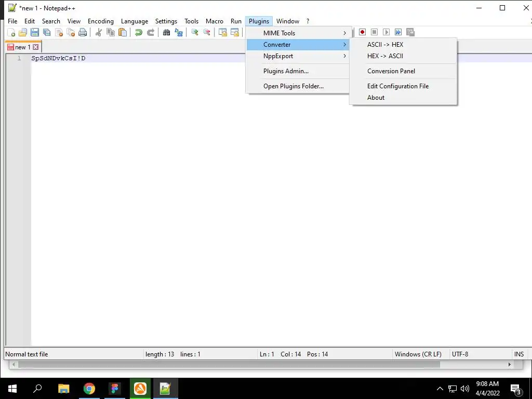Open the notification center icon
Image resolution: width=532 pixels, height=399 pixels.
516,389
